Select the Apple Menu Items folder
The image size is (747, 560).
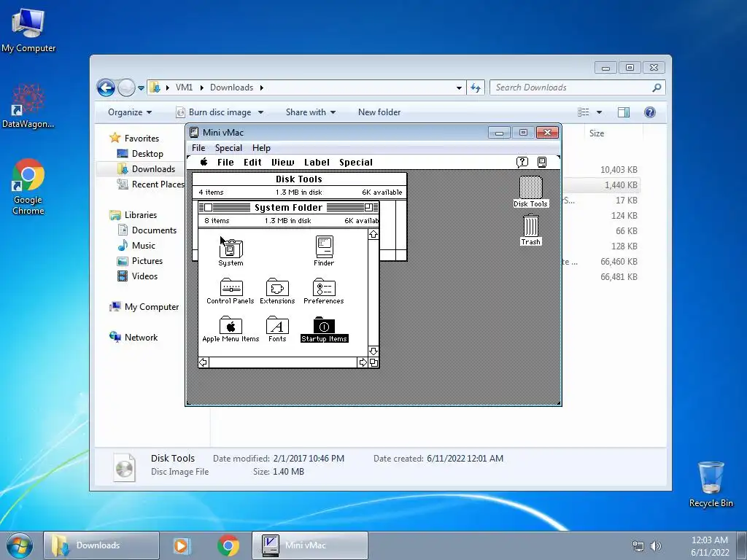(231, 325)
